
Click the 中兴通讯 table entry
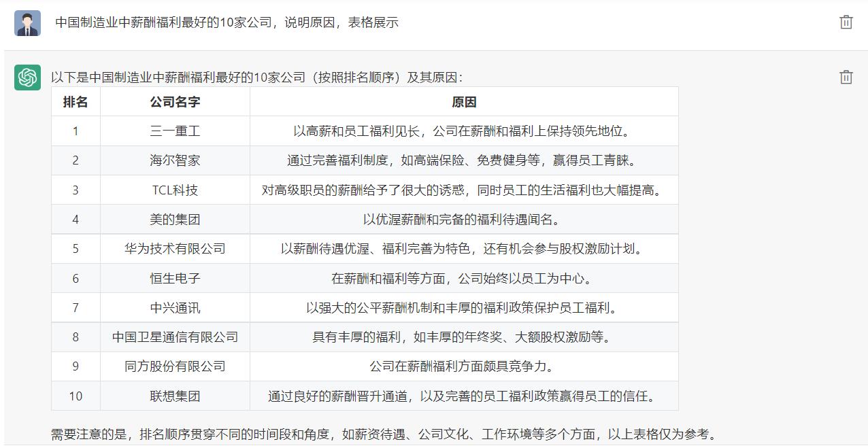click(x=174, y=307)
